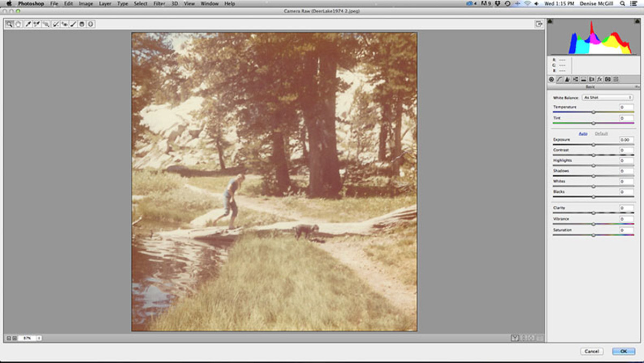The image size is (644, 363).
Task: Select the Color Sampler tool
Action: tap(36, 24)
